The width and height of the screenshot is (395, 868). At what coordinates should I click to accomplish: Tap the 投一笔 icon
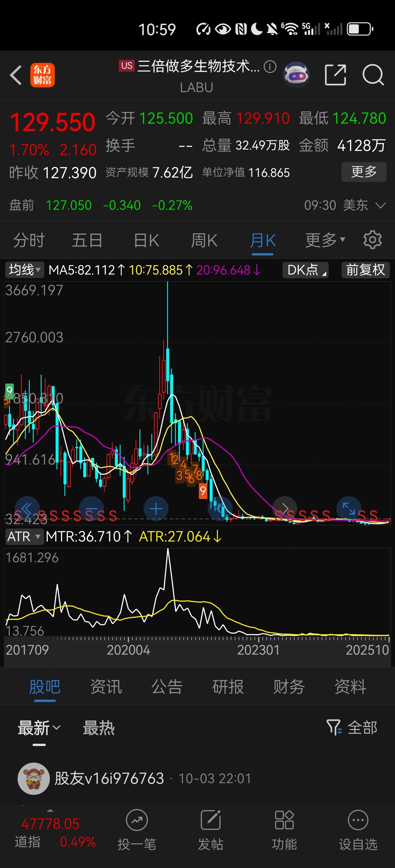pyautogui.click(x=137, y=820)
